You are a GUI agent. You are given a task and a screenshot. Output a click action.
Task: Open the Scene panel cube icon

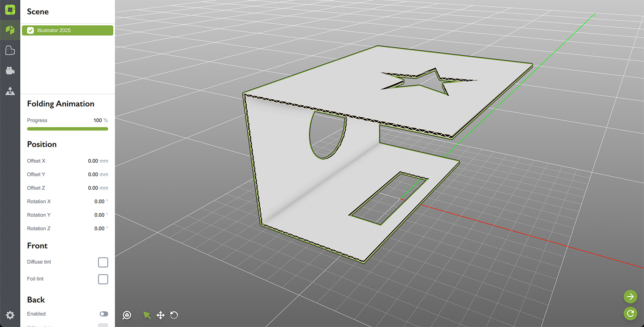(10, 30)
